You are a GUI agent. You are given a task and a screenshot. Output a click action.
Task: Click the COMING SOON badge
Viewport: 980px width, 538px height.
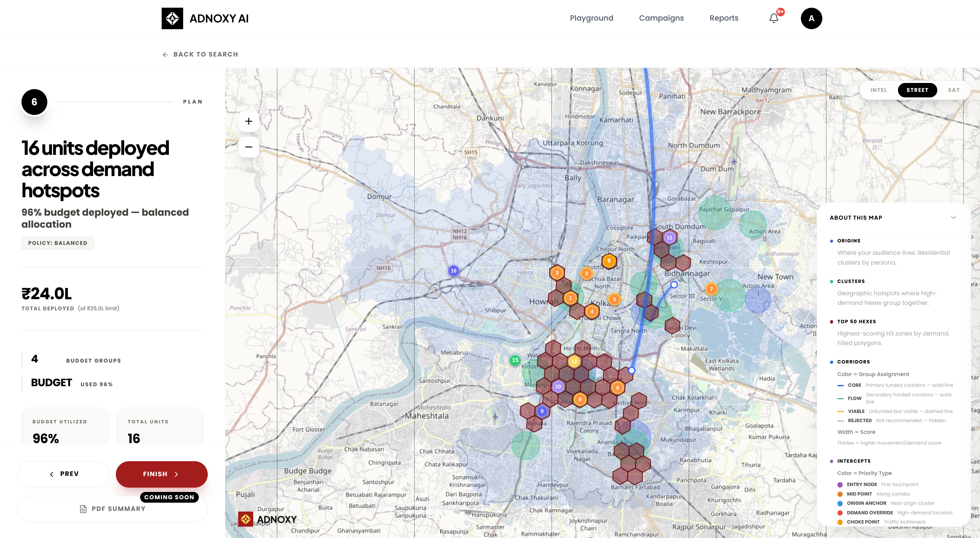[169, 497]
